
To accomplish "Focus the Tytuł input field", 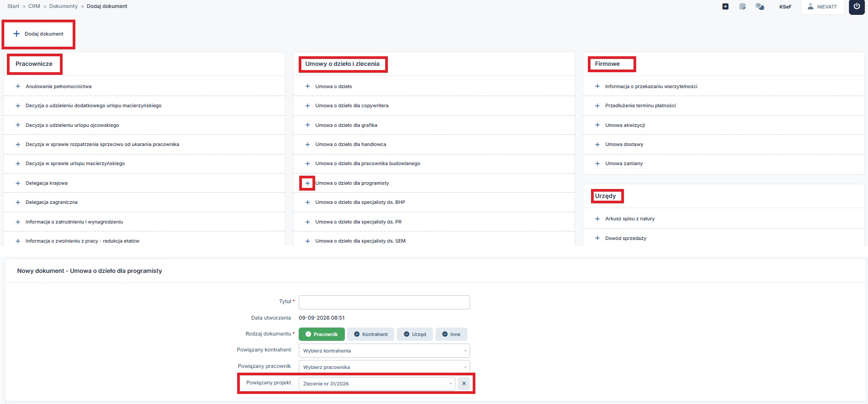I will (x=384, y=302).
